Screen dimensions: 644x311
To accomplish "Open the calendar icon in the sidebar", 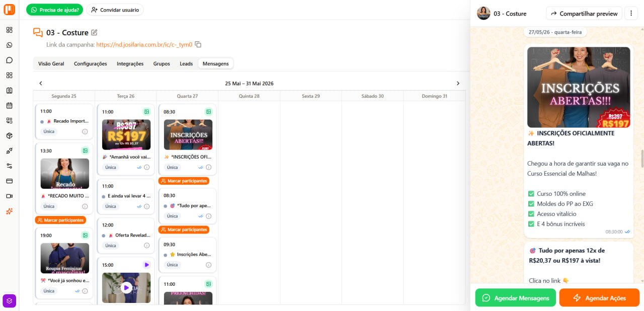I will pyautogui.click(x=9, y=105).
